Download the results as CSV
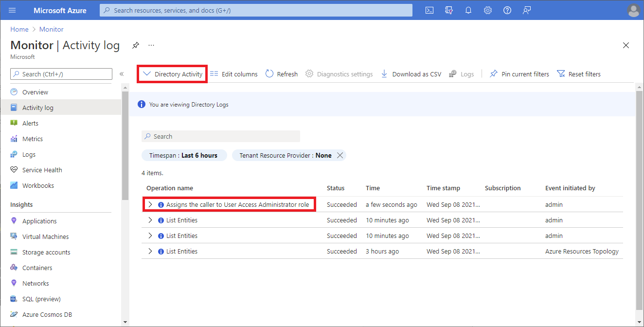 click(412, 73)
